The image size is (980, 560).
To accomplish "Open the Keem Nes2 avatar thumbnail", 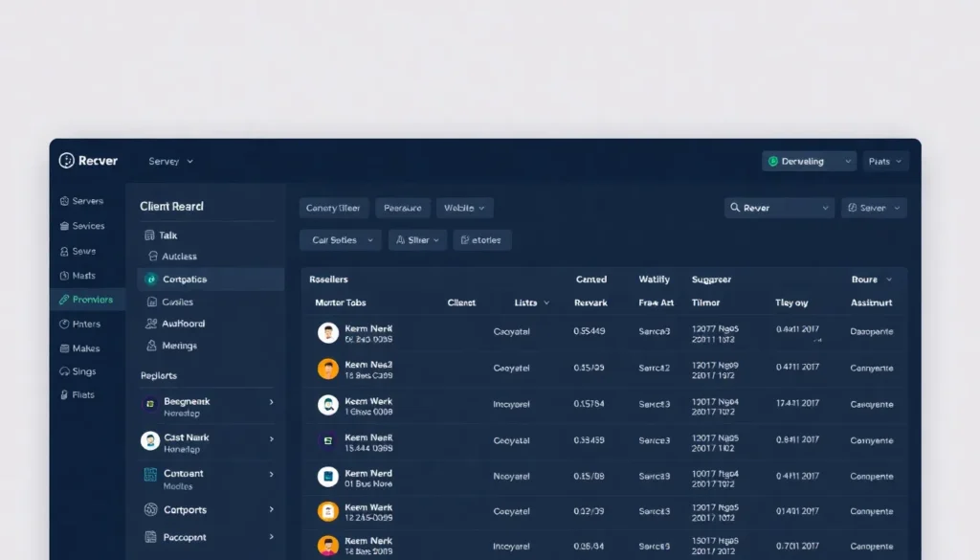I will click(328, 369).
